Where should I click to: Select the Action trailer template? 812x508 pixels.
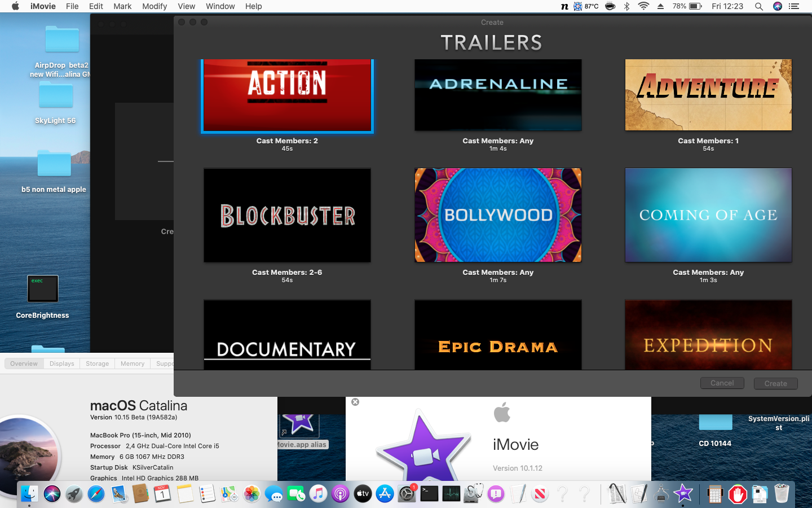[x=287, y=96]
